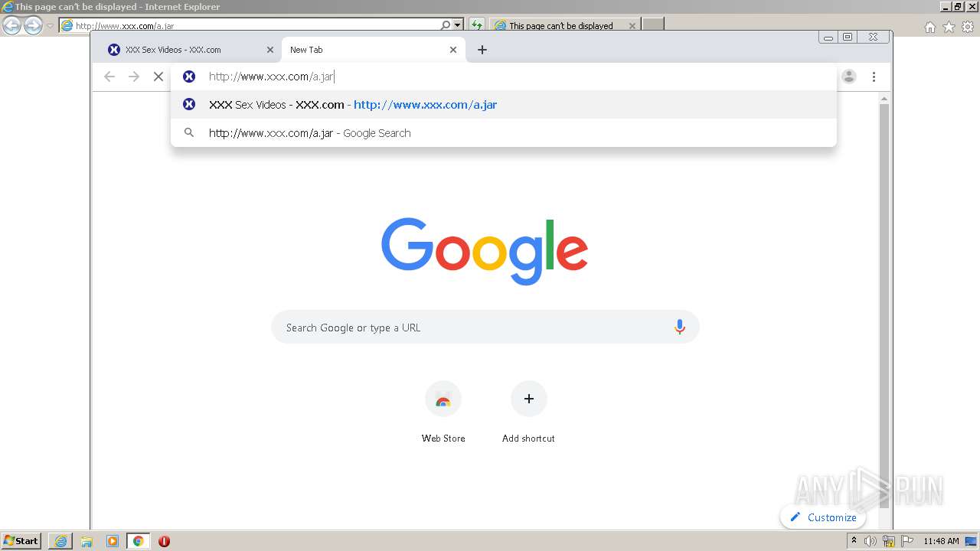Image resolution: width=980 pixels, height=551 pixels.
Task: Click the Chrome address bar field
Action: (x=504, y=77)
